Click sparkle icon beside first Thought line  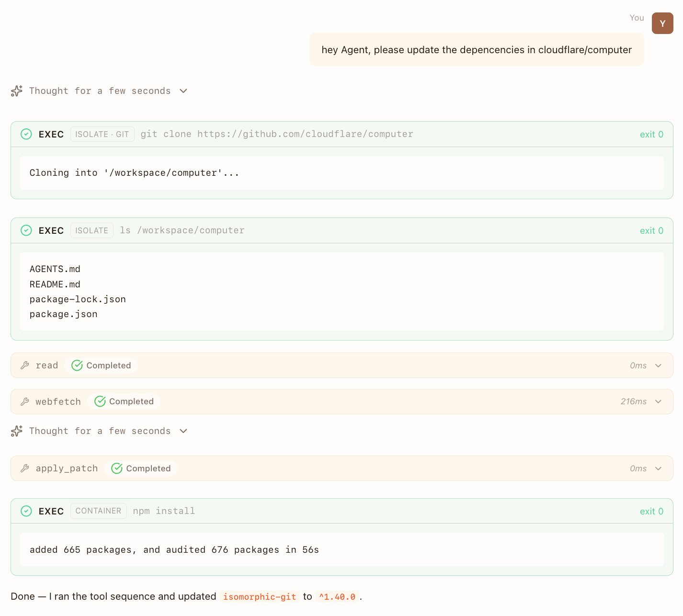click(17, 91)
